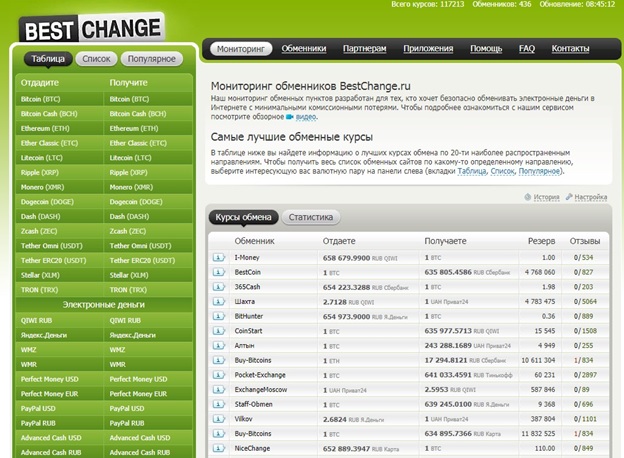Open reviews 0/2897 for Pocket-Exchange
The width and height of the screenshot is (624, 458).
(585, 375)
